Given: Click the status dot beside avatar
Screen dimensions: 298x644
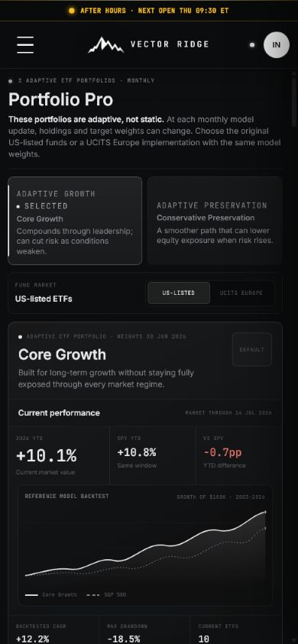Looking at the screenshot, I should point(252,45).
